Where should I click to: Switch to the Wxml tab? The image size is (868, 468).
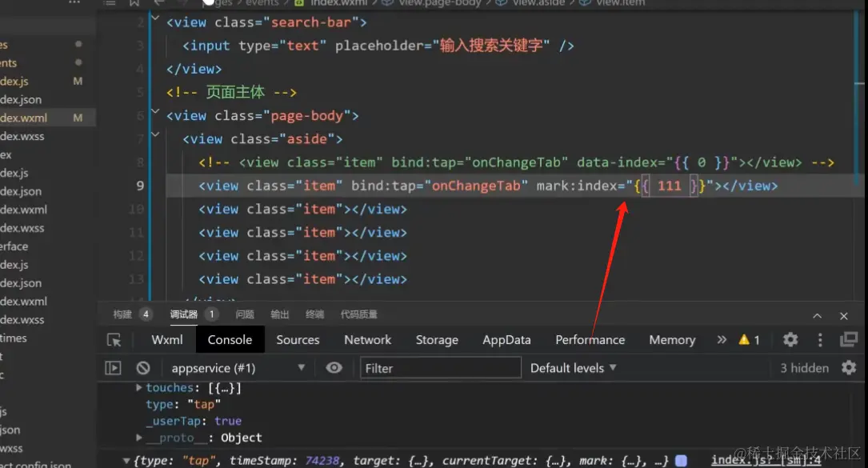(167, 339)
